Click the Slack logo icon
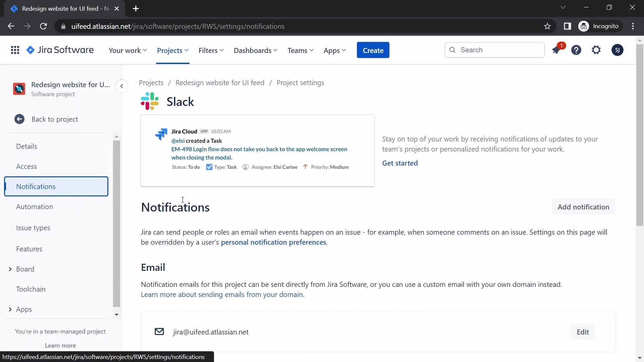 coord(150,101)
